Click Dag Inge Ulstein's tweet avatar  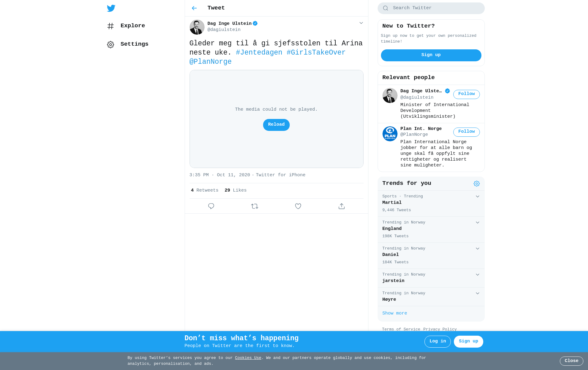[x=197, y=27]
